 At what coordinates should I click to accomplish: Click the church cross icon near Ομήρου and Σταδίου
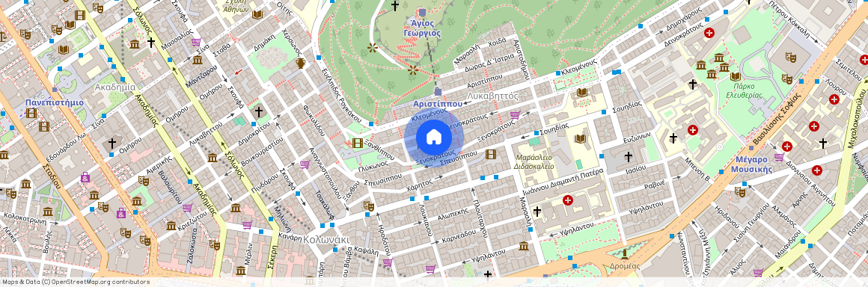[112, 143]
